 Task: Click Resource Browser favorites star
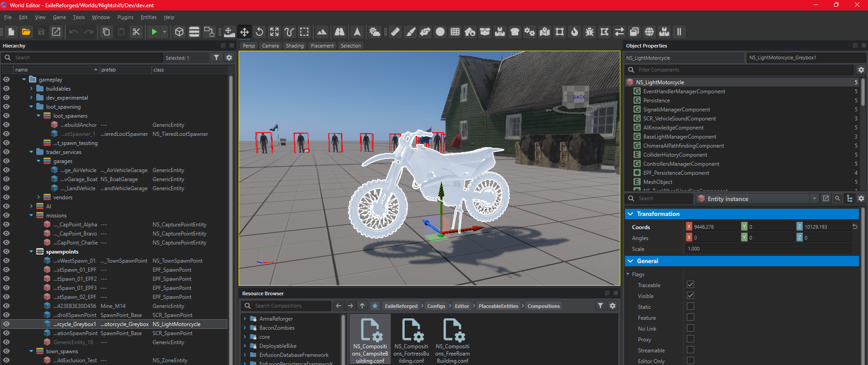(x=375, y=306)
